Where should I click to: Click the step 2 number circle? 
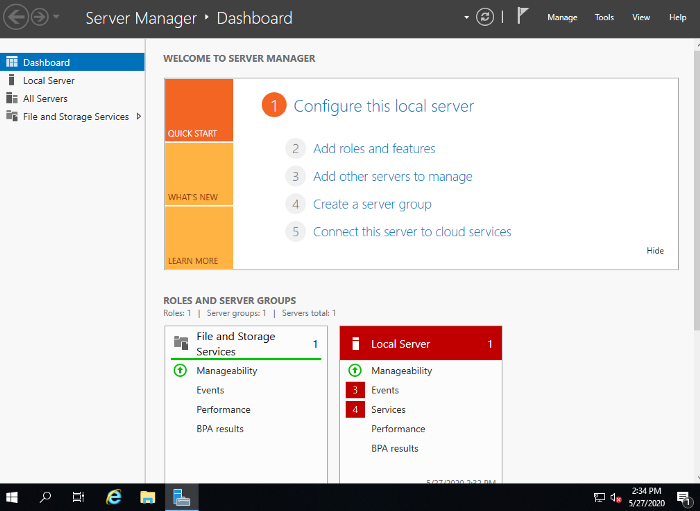[x=296, y=149]
